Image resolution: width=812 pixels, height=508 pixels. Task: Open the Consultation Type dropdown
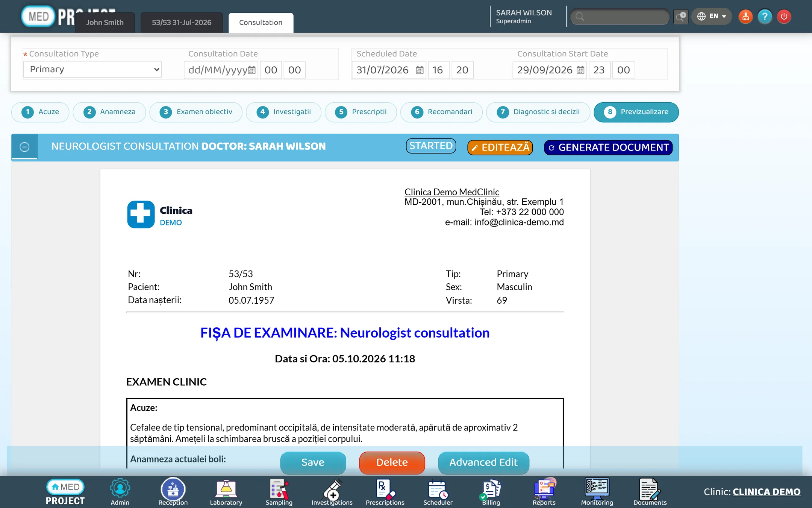tap(92, 70)
